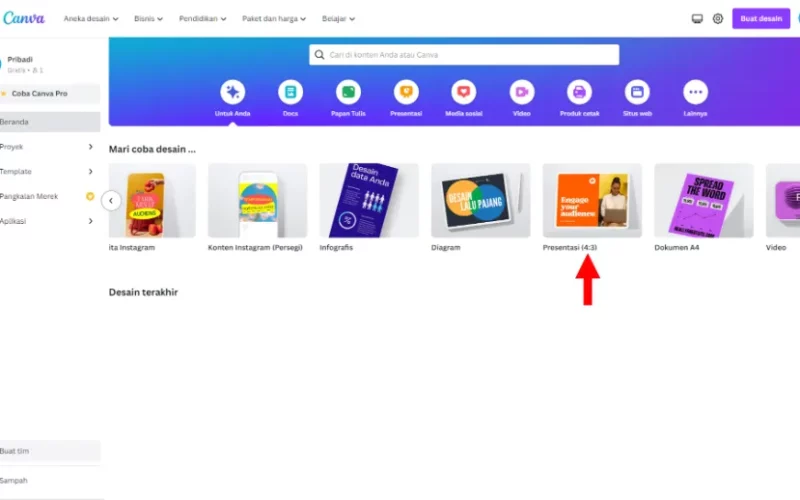800x500 pixels.
Task: Open the Pendidikan dropdown menu
Action: [x=203, y=19]
